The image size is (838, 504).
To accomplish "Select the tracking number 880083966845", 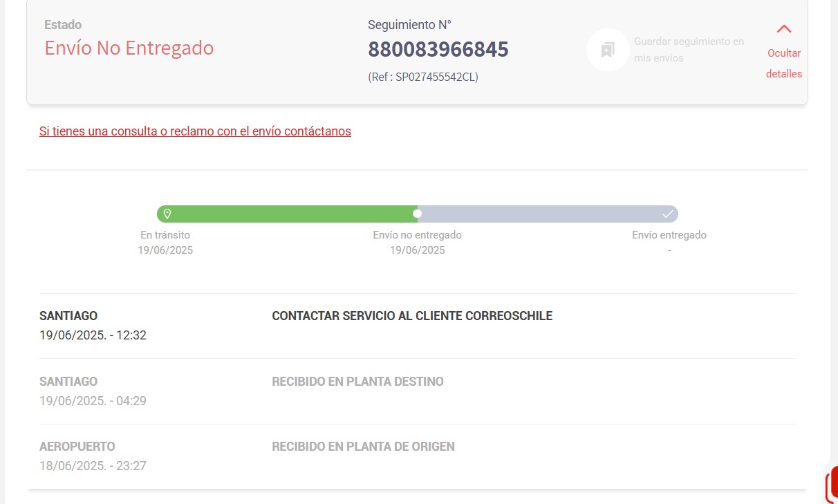I will point(438,49).
